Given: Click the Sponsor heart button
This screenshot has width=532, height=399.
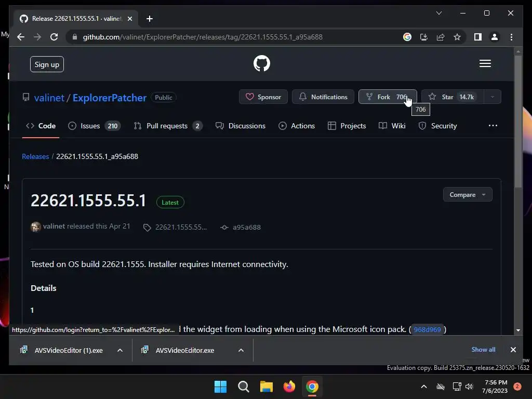Looking at the screenshot, I should (263, 97).
